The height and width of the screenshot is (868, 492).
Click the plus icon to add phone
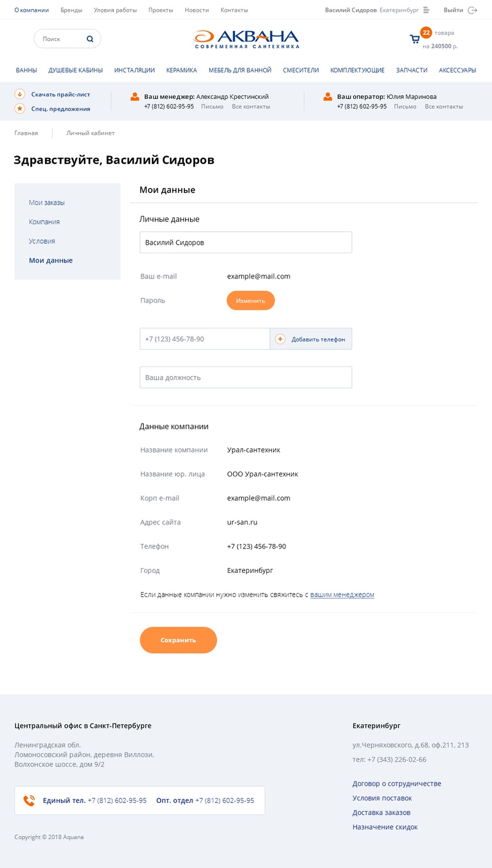(280, 339)
